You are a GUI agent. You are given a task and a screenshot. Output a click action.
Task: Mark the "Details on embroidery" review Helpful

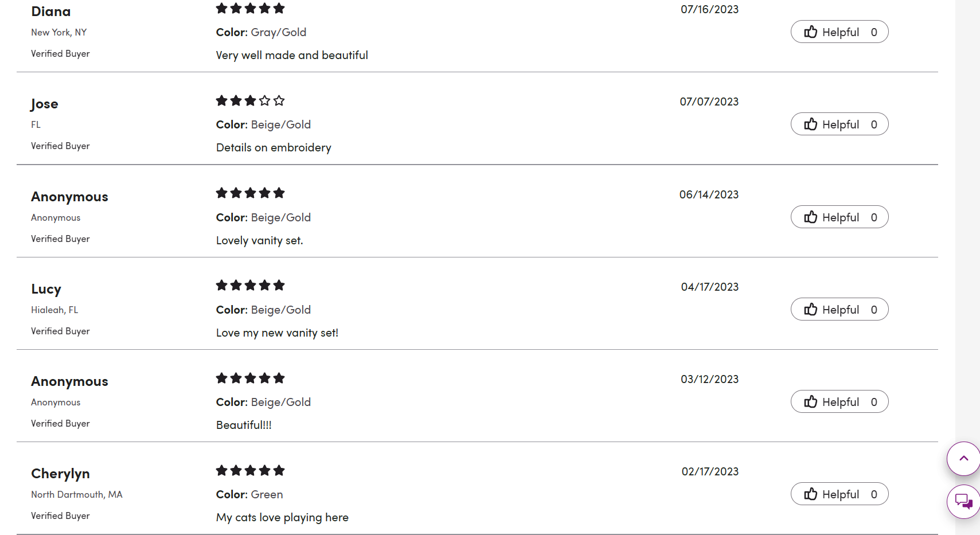click(840, 124)
